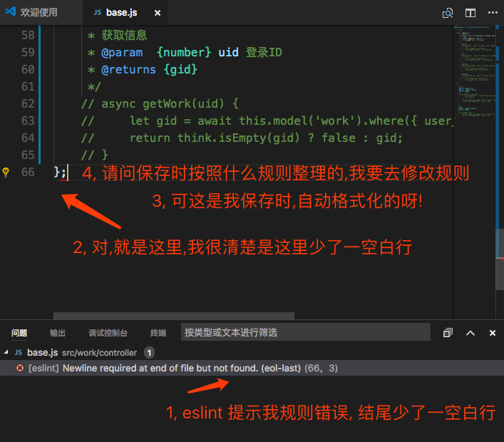This screenshot has width=504, height=442.
Task: Select the eol-last eslint error row
Action: point(252,368)
